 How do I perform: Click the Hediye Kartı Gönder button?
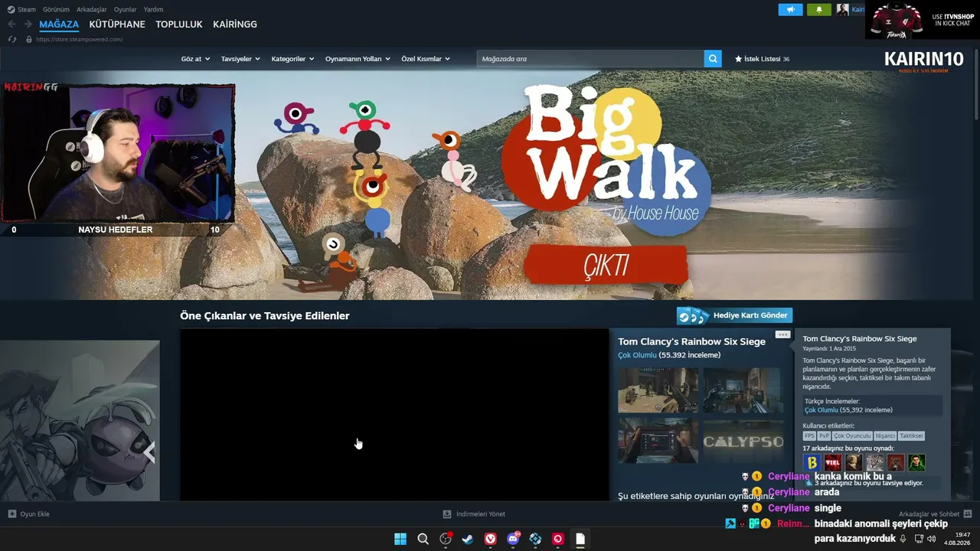click(734, 315)
